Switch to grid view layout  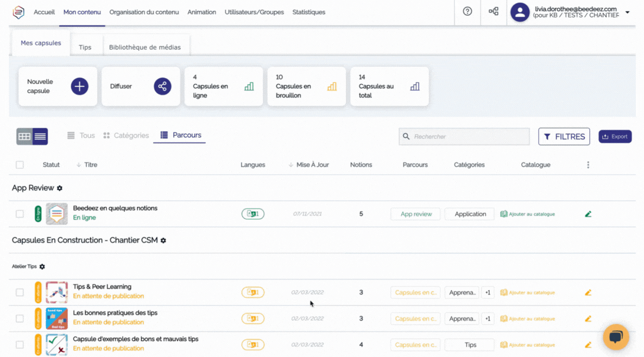(24, 137)
